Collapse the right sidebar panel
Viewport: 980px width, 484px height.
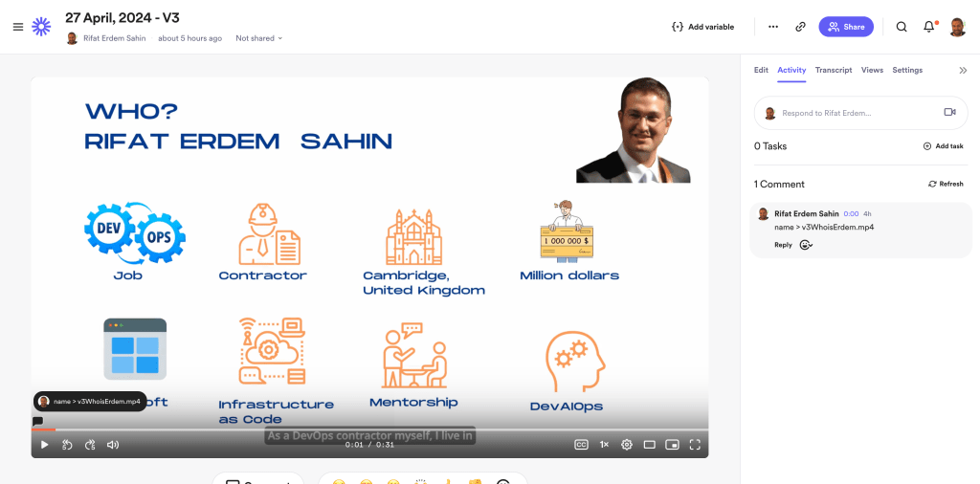point(963,71)
